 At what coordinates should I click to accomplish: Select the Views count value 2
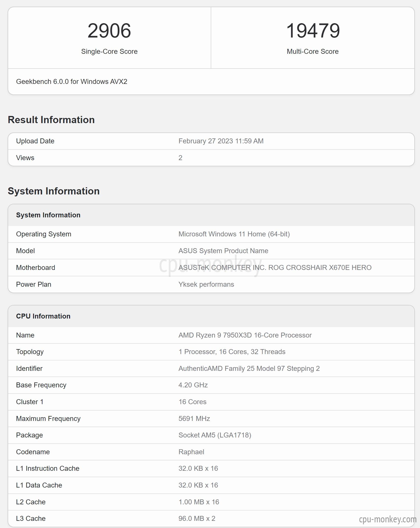pos(180,158)
